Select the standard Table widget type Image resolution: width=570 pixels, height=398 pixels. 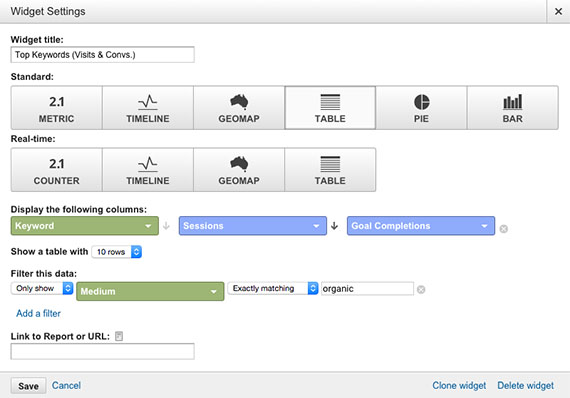330,108
